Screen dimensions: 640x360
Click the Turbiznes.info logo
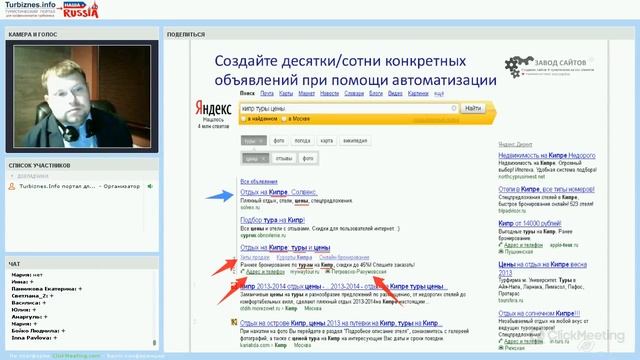point(30,9)
